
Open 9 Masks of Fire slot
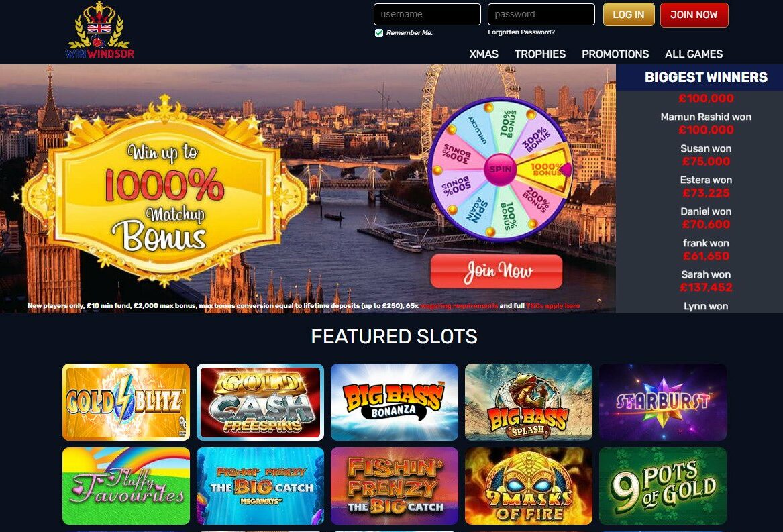click(x=528, y=486)
